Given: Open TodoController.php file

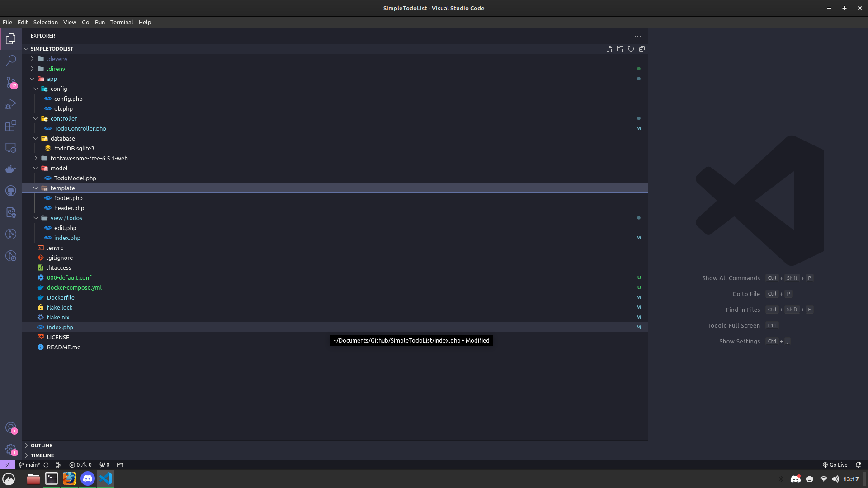Looking at the screenshot, I should pyautogui.click(x=80, y=128).
